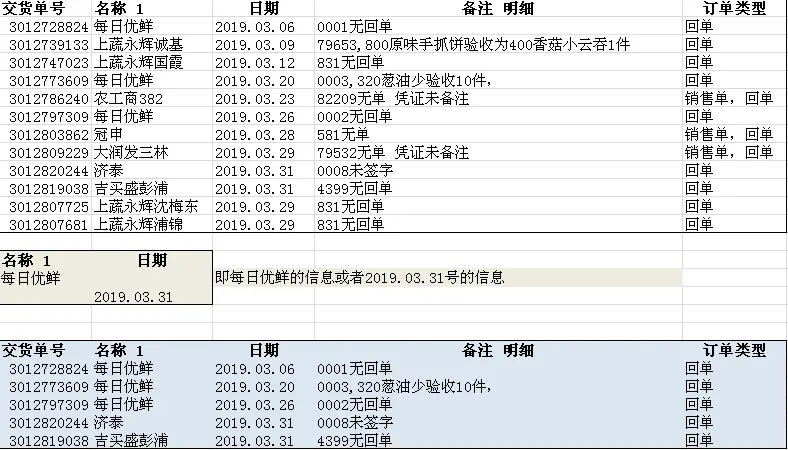The height and width of the screenshot is (450, 788).
Task: Select 3012728824 in the upper source table
Action: point(49,27)
